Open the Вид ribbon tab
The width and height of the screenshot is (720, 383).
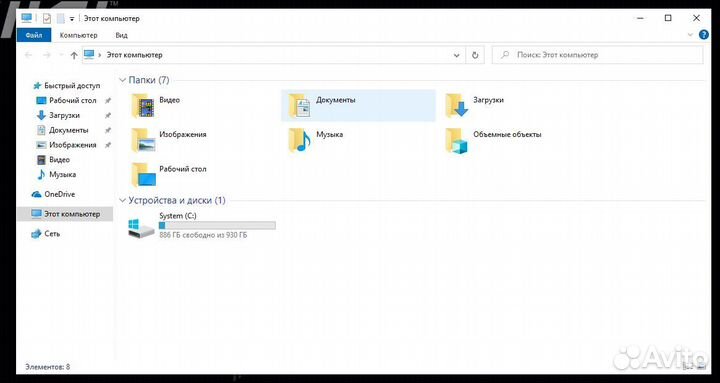[122, 35]
